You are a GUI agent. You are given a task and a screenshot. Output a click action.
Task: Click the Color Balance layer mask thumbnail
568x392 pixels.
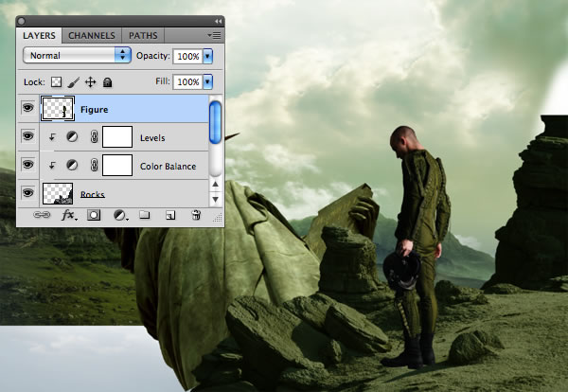pyautogui.click(x=117, y=165)
